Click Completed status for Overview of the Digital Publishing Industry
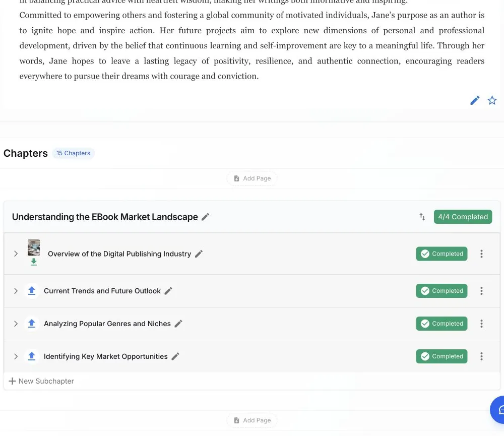Screen dimensions: 504x436 coord(442,254)
